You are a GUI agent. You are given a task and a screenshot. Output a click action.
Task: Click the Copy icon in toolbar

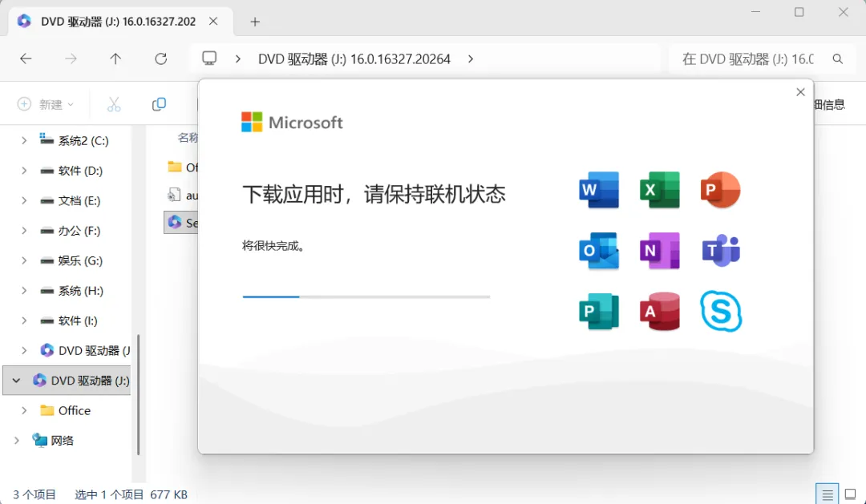159,104
